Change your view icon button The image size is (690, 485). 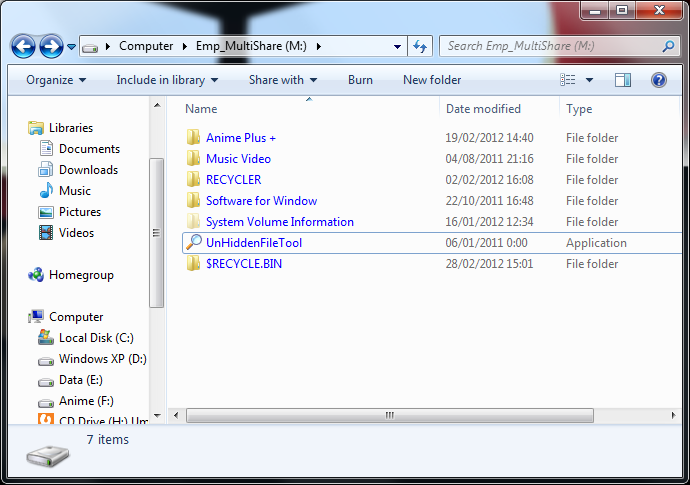click(x=568, y=80)
